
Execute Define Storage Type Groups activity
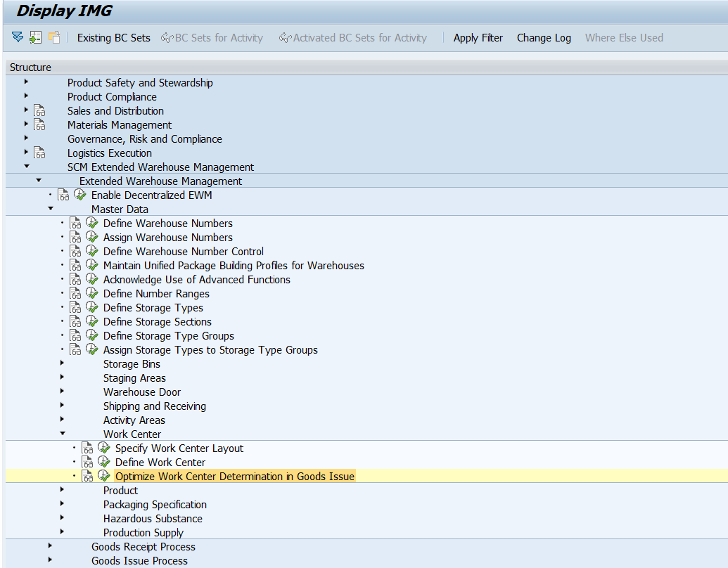[x=92, y=335]
